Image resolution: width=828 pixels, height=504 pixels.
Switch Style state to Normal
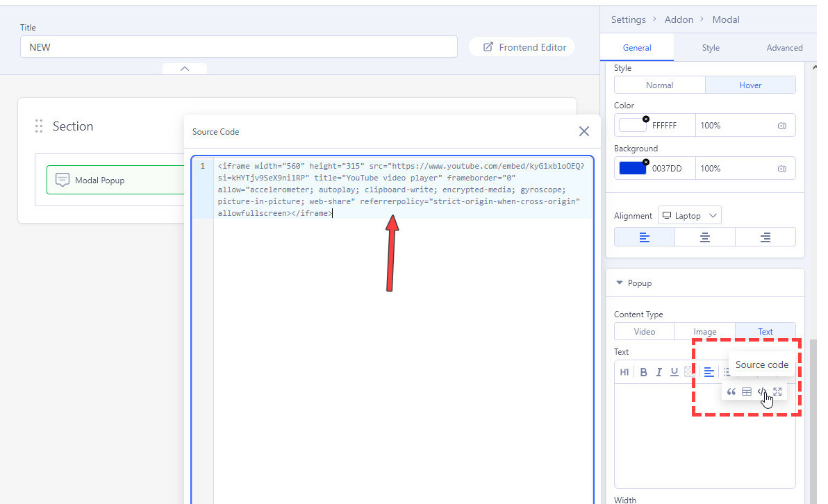659,84
